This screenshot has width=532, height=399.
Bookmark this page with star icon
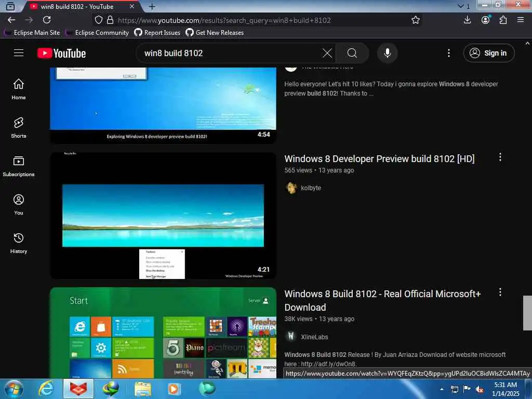click(x=415, y=20)
